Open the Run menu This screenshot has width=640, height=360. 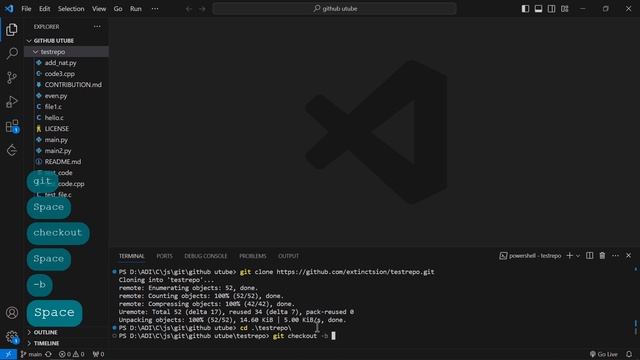coord(136,9)
